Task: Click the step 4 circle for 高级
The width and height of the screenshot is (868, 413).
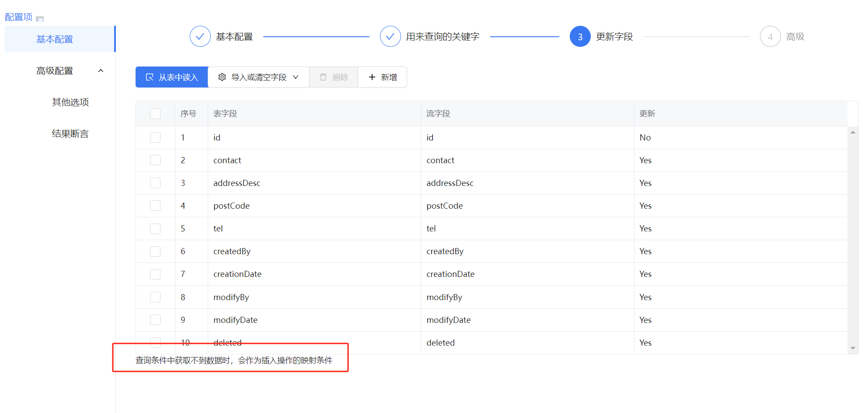Action: pos(770,36)
